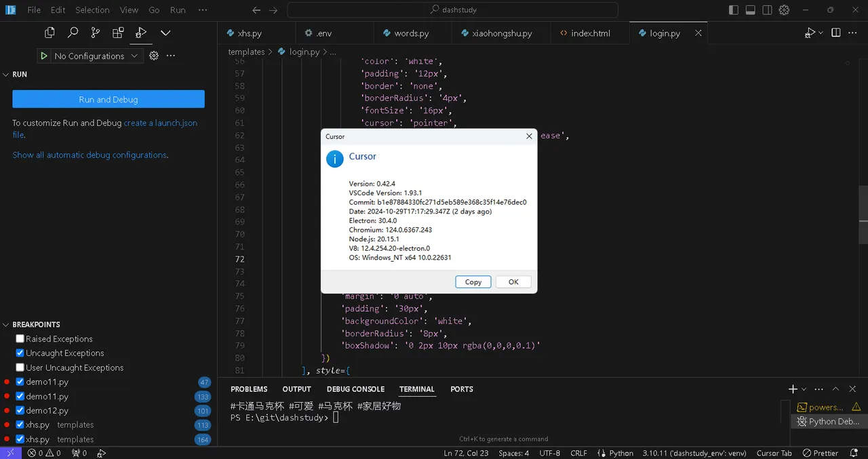Viewport: 868px width, 459px height.
Task: Open the new terminal launch profile dropdown
Action: tap(804, 389)
